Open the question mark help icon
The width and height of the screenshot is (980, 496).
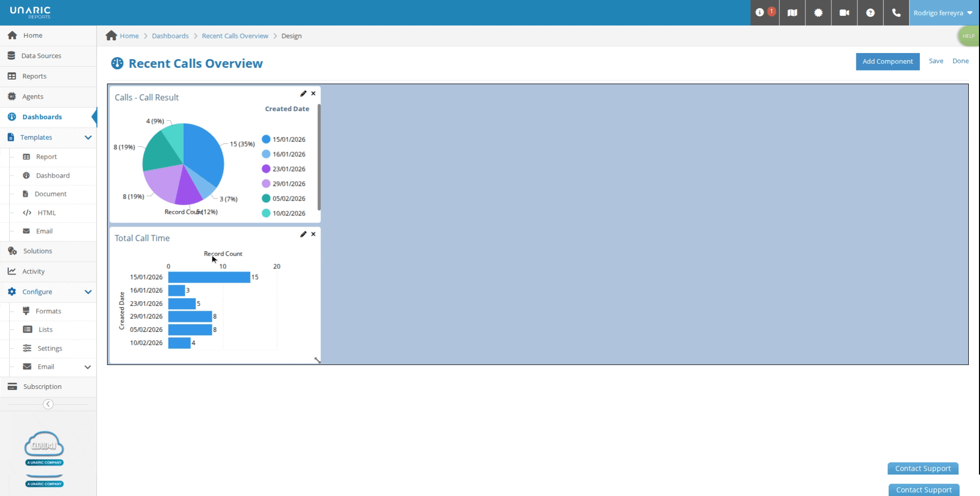870,12
